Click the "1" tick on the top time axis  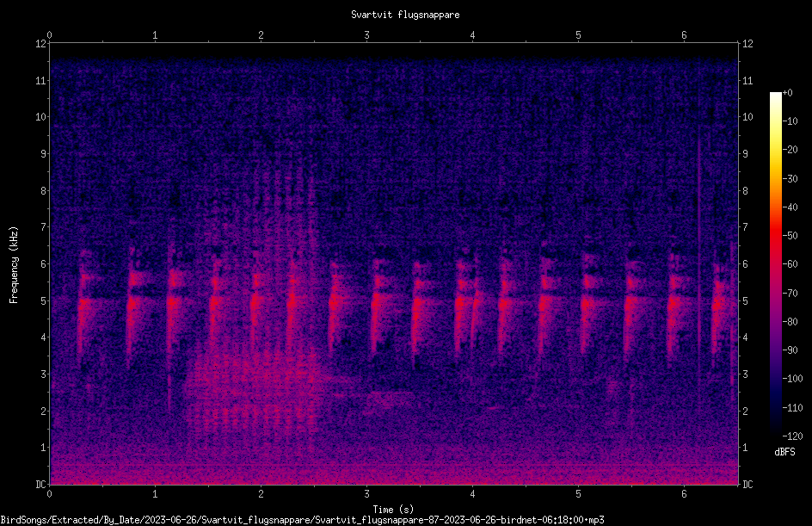pyautogui.click(x=155, y=35)
